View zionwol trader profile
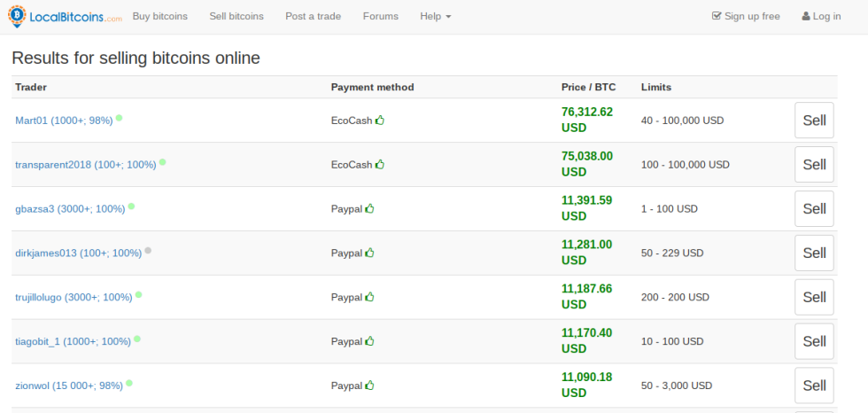Screen dimensions: 868x413 coord(69,386)
